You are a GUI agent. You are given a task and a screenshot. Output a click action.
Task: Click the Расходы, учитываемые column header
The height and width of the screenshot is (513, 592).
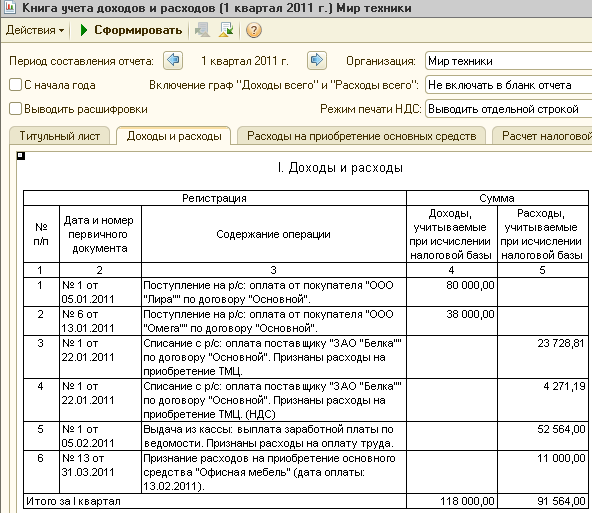[543, 234]
